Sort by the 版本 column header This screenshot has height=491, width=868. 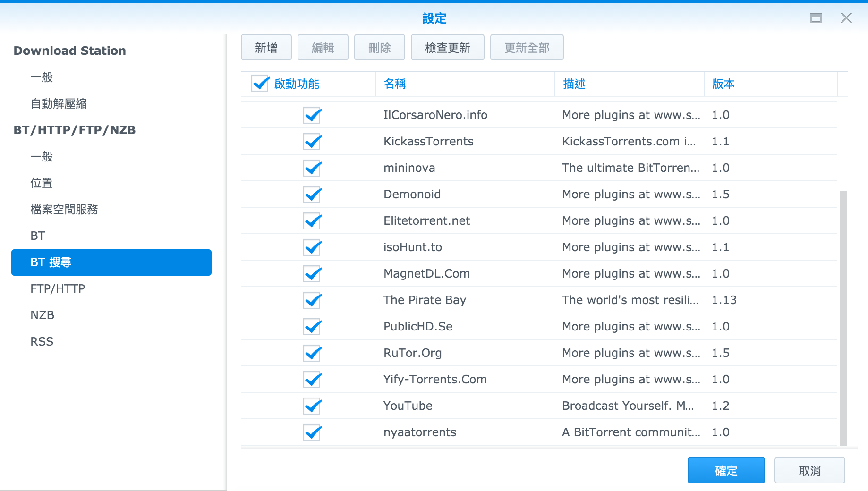coord(771,84)
